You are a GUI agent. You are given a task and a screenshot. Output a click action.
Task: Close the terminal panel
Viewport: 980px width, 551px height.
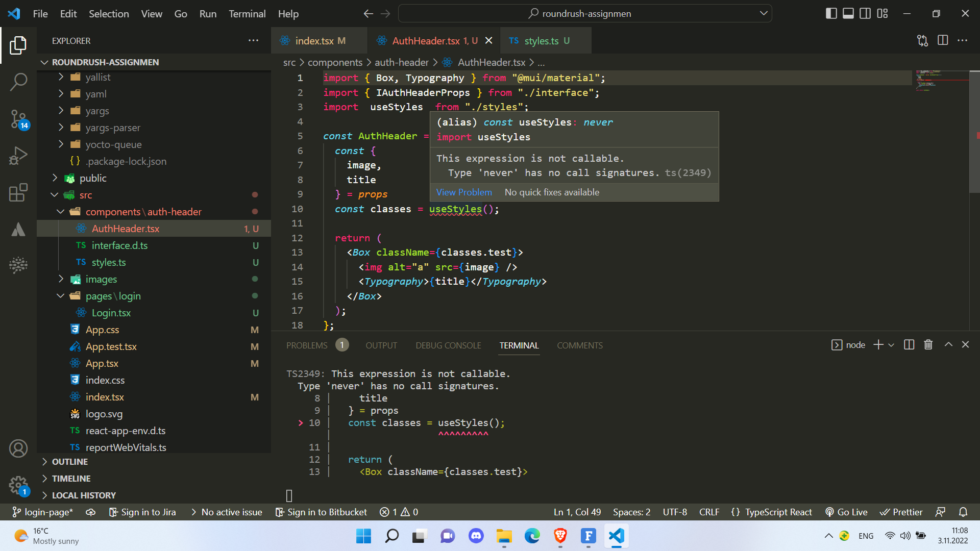pyautogui.click(x=965, y=345)
